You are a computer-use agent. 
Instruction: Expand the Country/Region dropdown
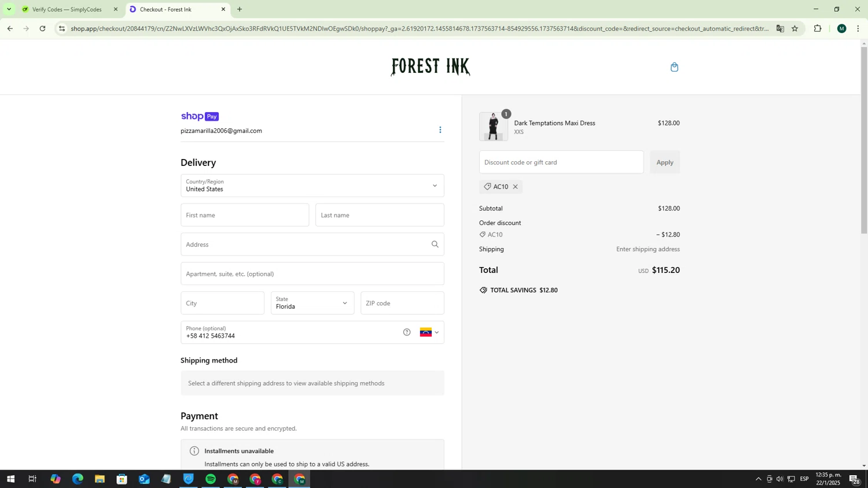[x=312, y=186]
